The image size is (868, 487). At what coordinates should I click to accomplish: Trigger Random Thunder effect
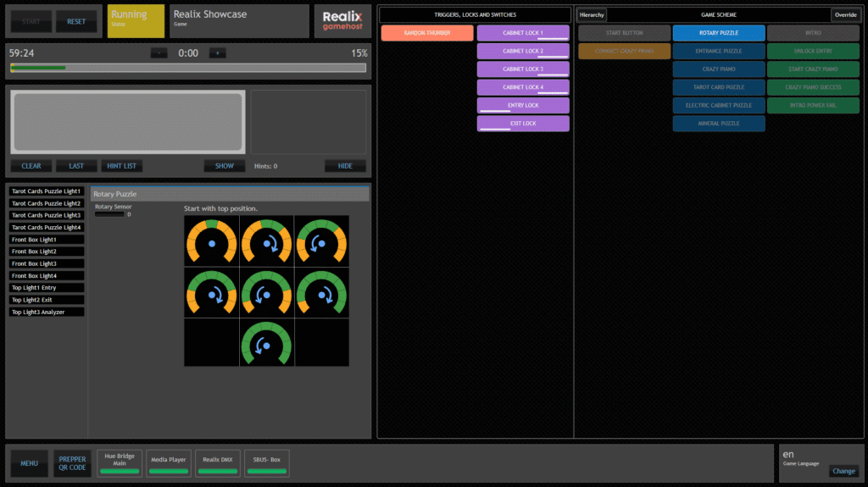tap(427, 33)
